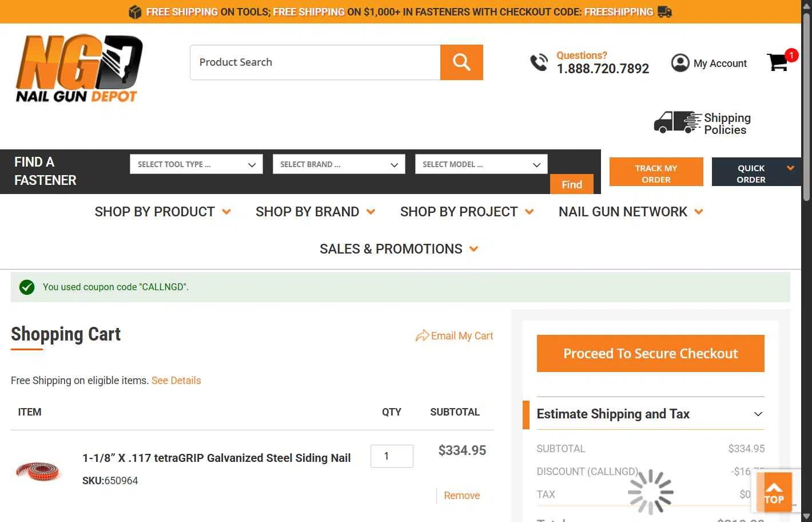This screenshot has width=812, height=522.
Task: Click the DISCOUNT (CALLNGD) summary label
Action: 587,472
